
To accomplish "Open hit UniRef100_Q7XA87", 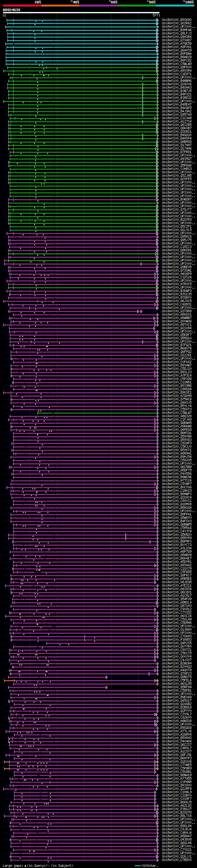I will click(x=177, y=40).
